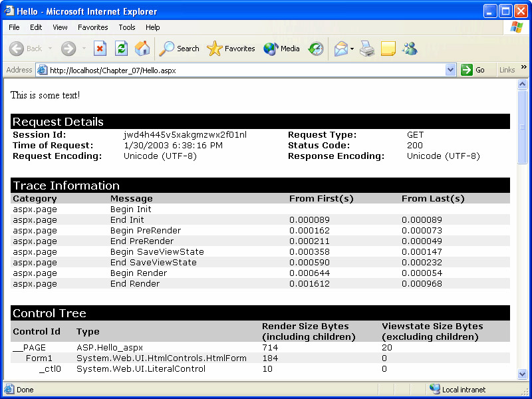532x399 pixels.
Task: Click the address bar URL field
Action: (246, 70)
